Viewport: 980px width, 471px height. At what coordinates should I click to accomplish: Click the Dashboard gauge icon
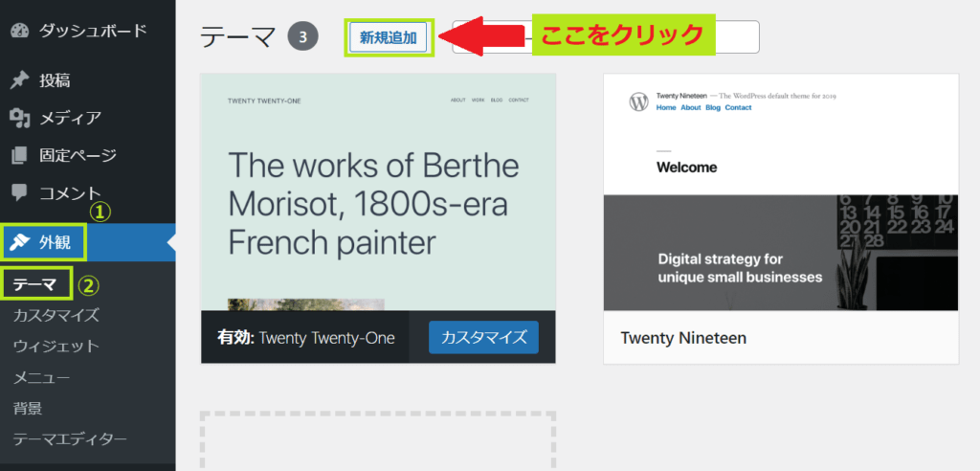pos(20,31)
